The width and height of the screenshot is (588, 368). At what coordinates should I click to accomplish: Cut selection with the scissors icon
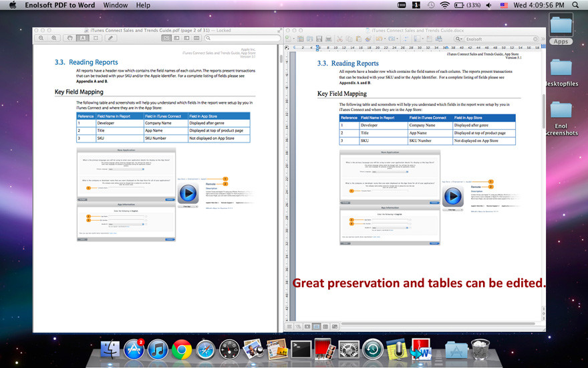[x=339, y=39]
